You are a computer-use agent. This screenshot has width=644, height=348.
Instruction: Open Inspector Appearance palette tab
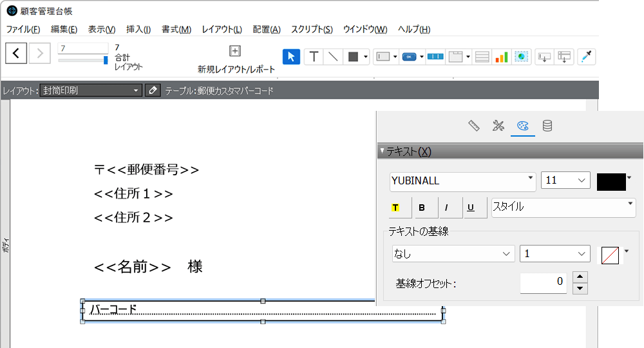(523, 126)
